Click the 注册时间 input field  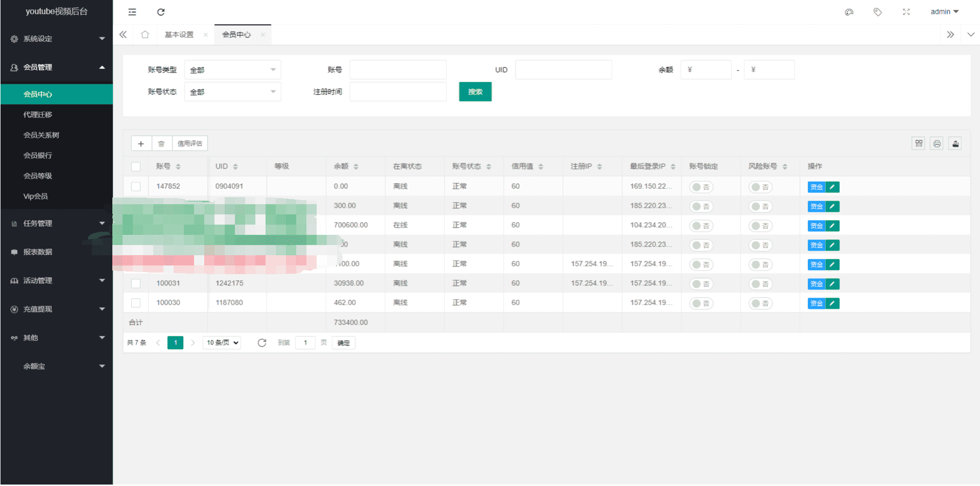[398, 92]
